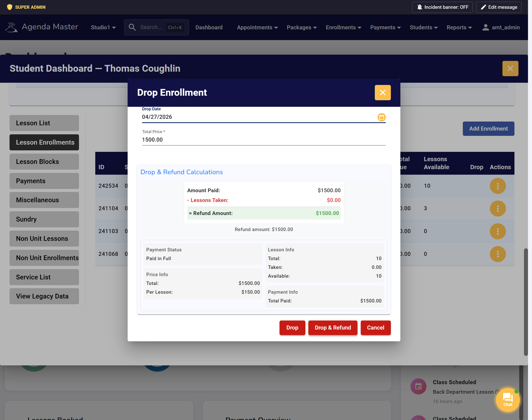Expand the Studio1 dropdown
Screen dimensions: 532x420
click(x=103, y=28)
